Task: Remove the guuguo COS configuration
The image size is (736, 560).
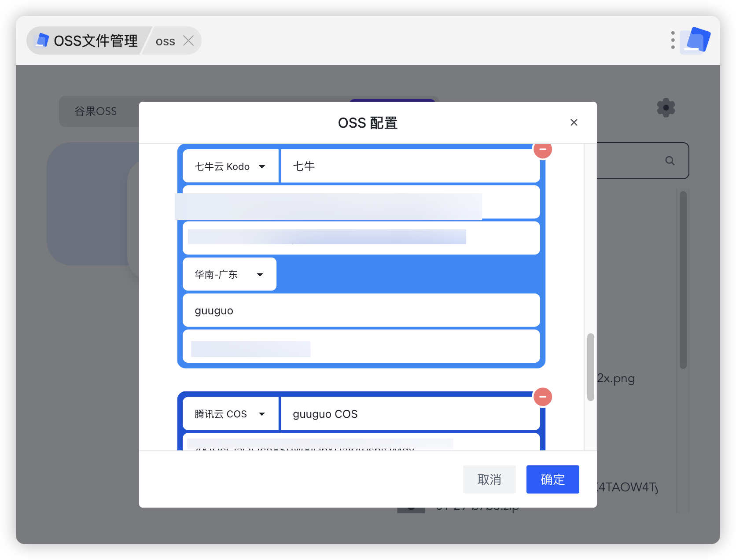Action: [x=543, y=397]
